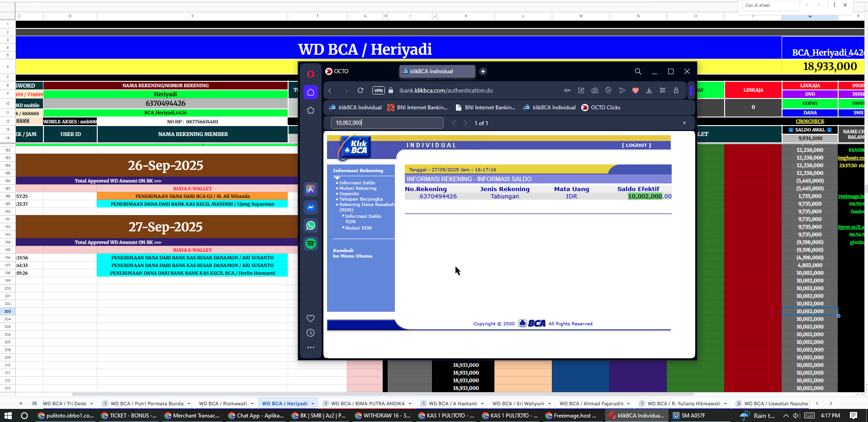The width and height of the screenshot is (868, 422).
Task: Open pinboard edit icon in address bar
Action: [581, 90]
